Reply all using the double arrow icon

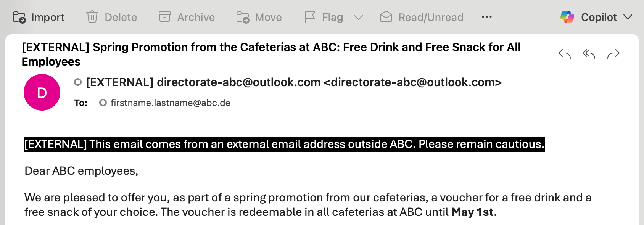pyautogui.click(x=589, y=54)
